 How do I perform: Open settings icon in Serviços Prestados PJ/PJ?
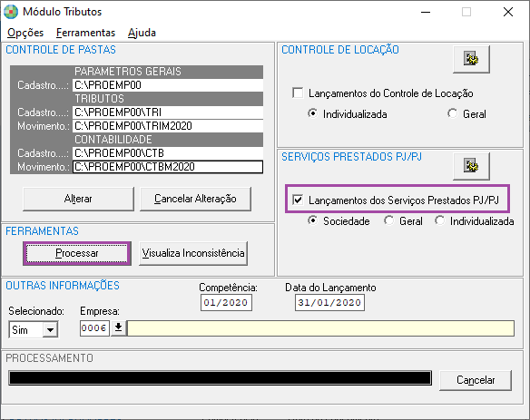click(471, 166)
